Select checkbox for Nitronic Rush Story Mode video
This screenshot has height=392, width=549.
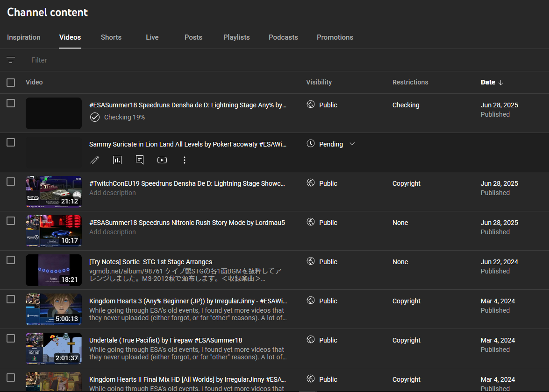point(11,221)
